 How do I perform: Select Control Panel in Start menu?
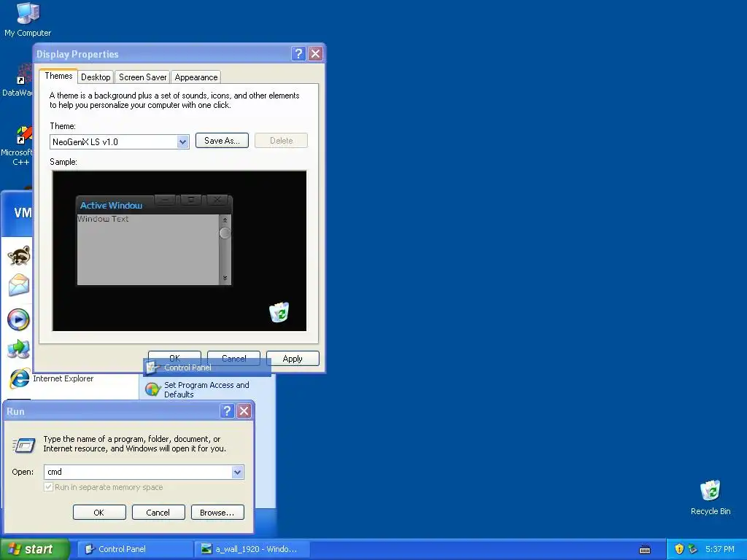[207, 367]
